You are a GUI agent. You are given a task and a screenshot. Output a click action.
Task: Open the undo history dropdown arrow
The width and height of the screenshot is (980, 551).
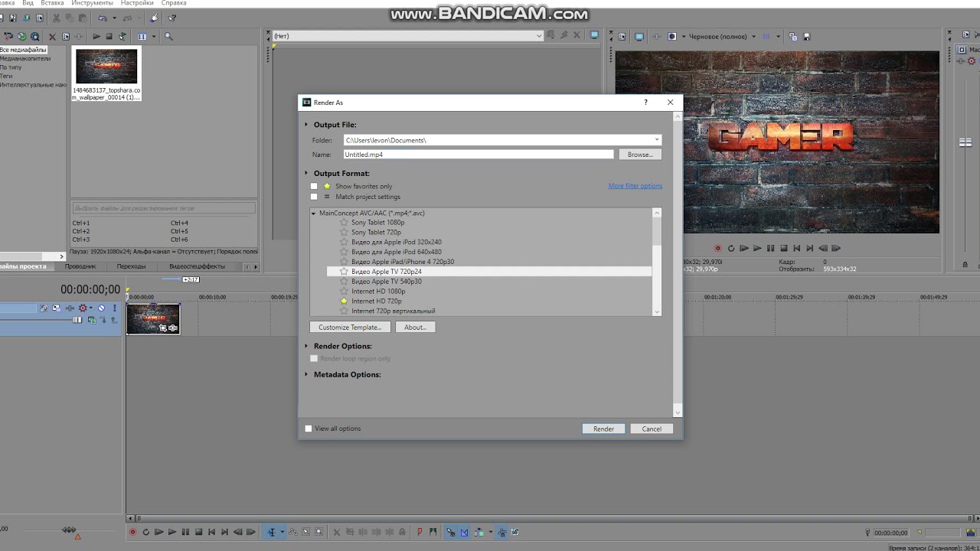click(x=114, y=18)
